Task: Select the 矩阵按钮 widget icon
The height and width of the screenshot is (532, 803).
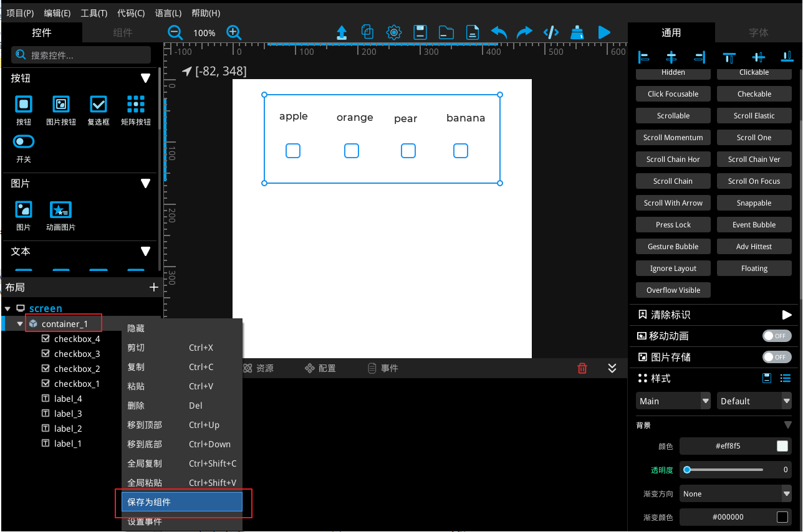Action: point(136,104)
